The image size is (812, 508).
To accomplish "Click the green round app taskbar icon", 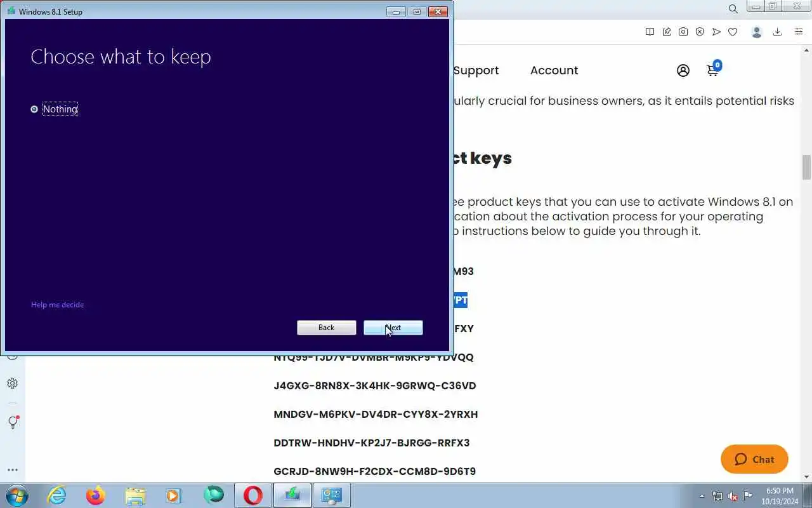I will click(x=214, y=495).
